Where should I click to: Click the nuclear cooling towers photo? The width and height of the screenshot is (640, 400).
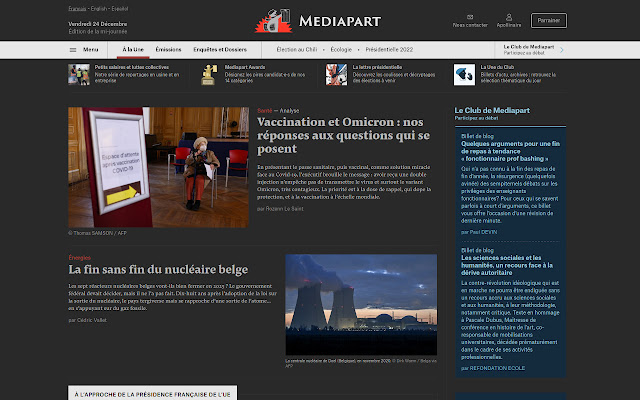361,304
